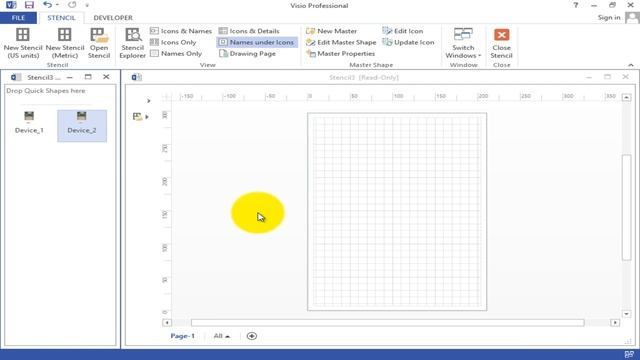Switch view to Icons & Details

pyautogui.click(x=249, y=31)
